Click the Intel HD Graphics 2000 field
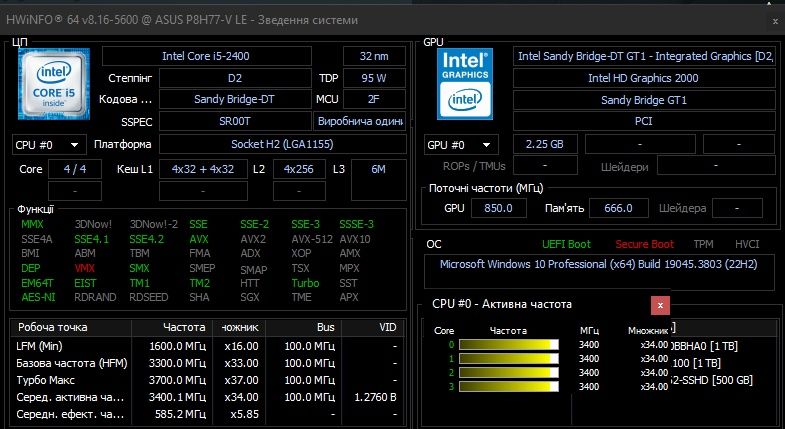Viewport: 785px width, 429px height. tap(644, 78)
